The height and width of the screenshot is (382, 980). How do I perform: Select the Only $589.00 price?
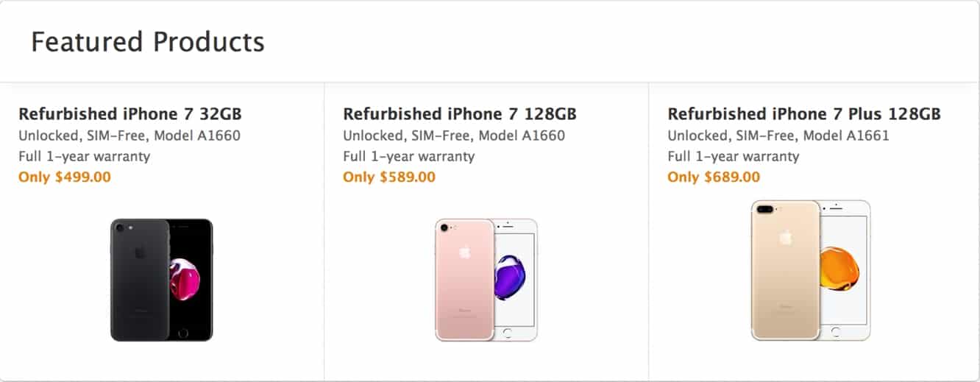(389, 177)
